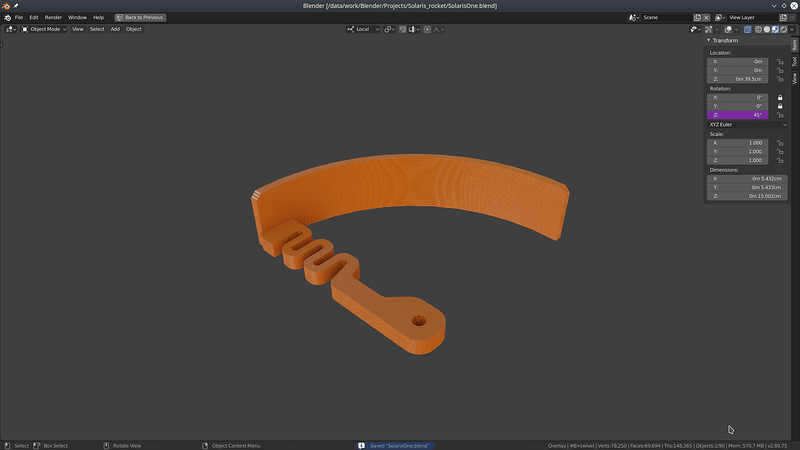Open the editor type selector icon
The height and width of the screenshot is (450, 800).
coord(10,29)
